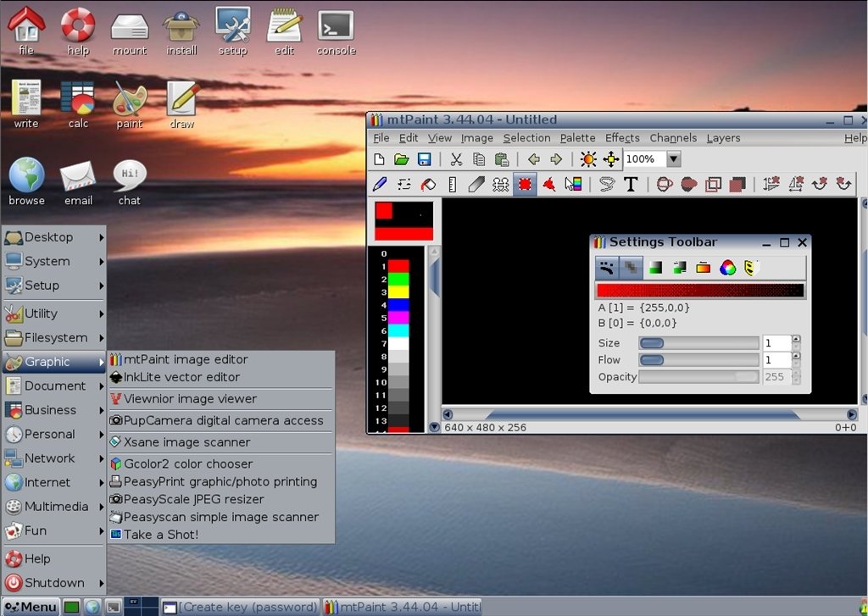Open the Effects menu in mtPaint
This screenshot has height=616, width=868.
tap(621, 138)
